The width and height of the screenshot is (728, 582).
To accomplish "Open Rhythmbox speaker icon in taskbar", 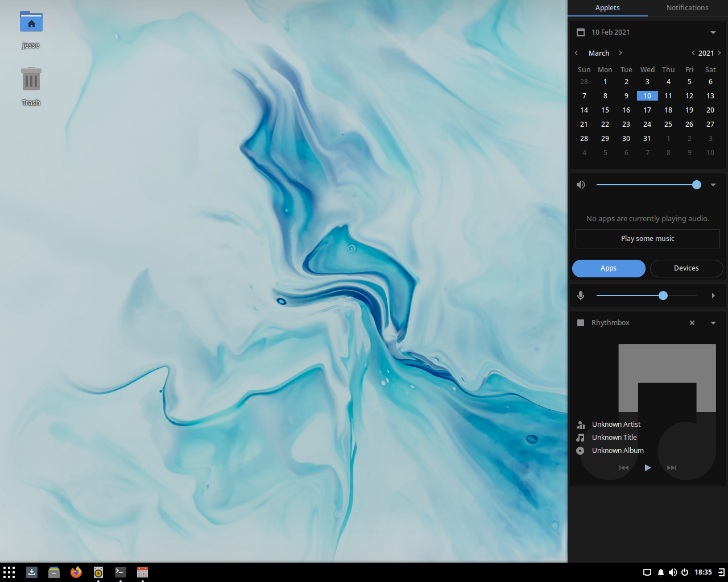I will click(98, 572).
